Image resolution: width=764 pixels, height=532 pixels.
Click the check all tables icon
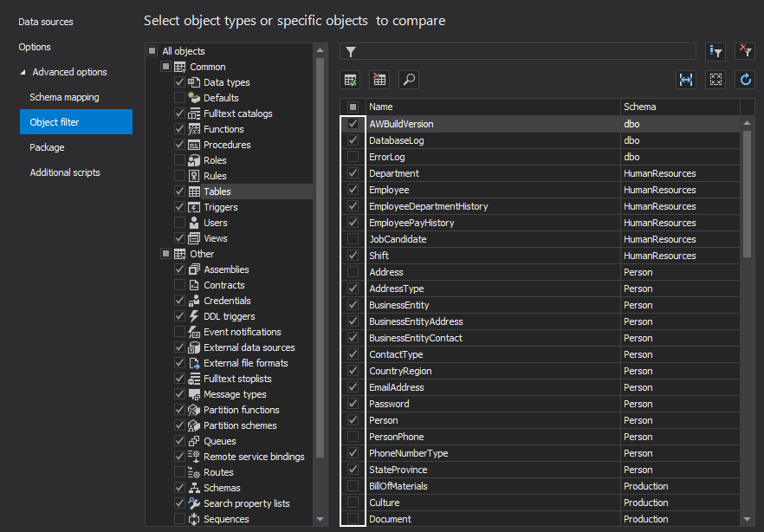351,80
